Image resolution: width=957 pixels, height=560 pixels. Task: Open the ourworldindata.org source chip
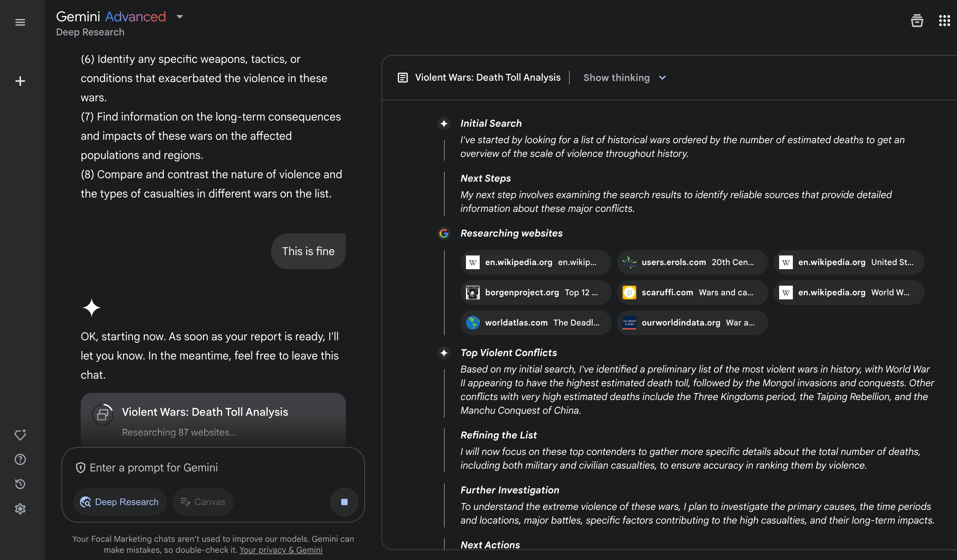[x=692, y=323]
